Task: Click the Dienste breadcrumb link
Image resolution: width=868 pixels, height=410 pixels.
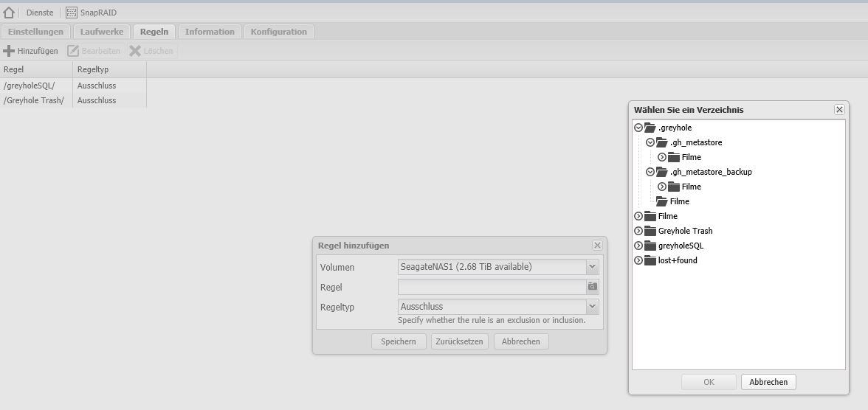Action: (40, 13)
